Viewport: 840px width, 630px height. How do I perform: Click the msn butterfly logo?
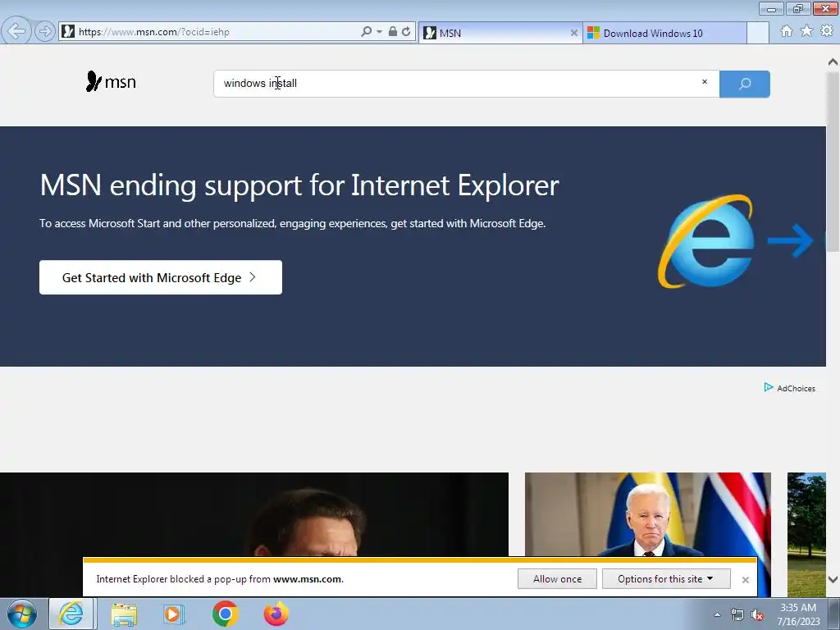pos(111,81)
